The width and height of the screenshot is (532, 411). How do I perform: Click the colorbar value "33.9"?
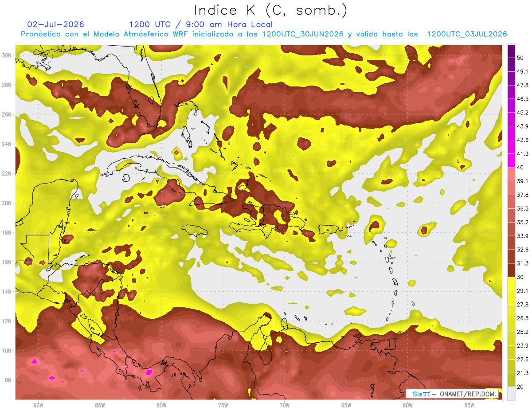523,236
